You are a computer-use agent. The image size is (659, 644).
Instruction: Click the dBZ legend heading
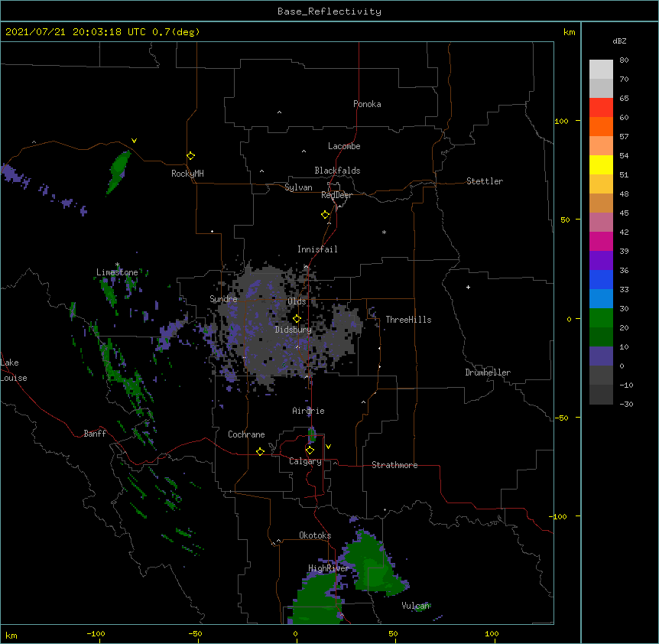[x=619, y=41]
